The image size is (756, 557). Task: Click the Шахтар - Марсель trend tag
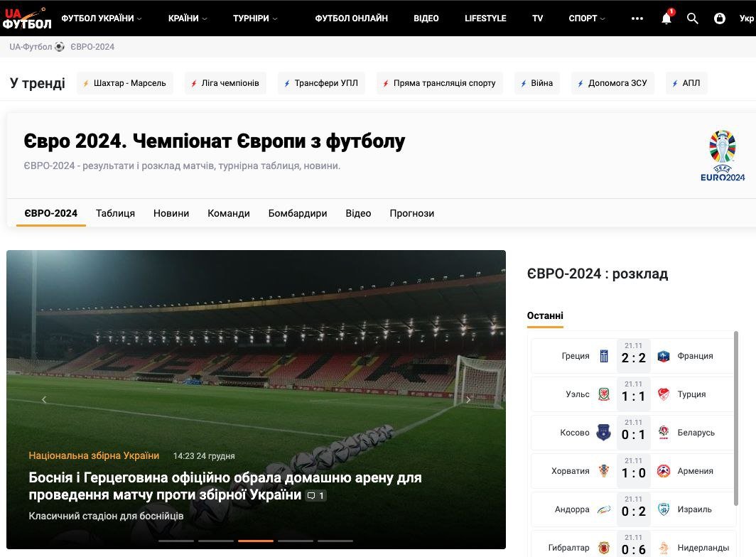pos(124,83)
